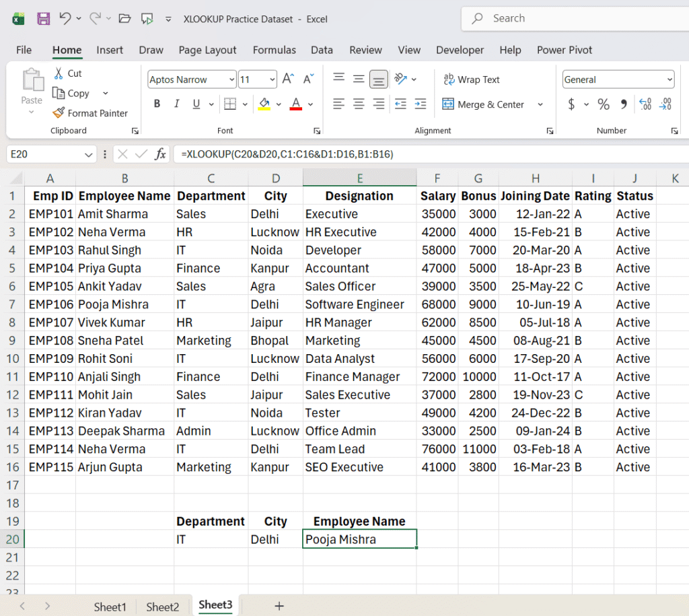Open the Page Layout tab
This screenshot has height=616, width=689.
(x=207, y=50)
